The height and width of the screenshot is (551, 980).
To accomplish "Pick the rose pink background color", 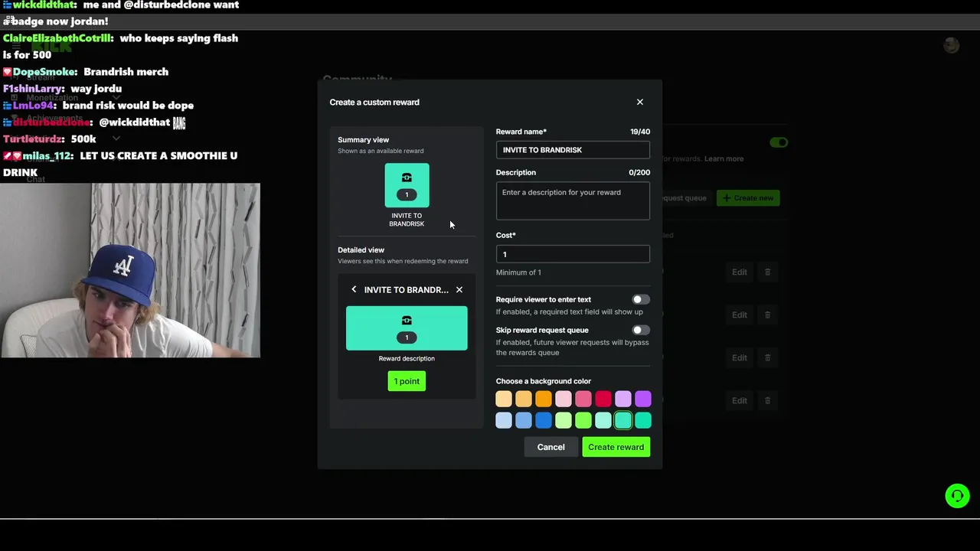I will 583,399.
